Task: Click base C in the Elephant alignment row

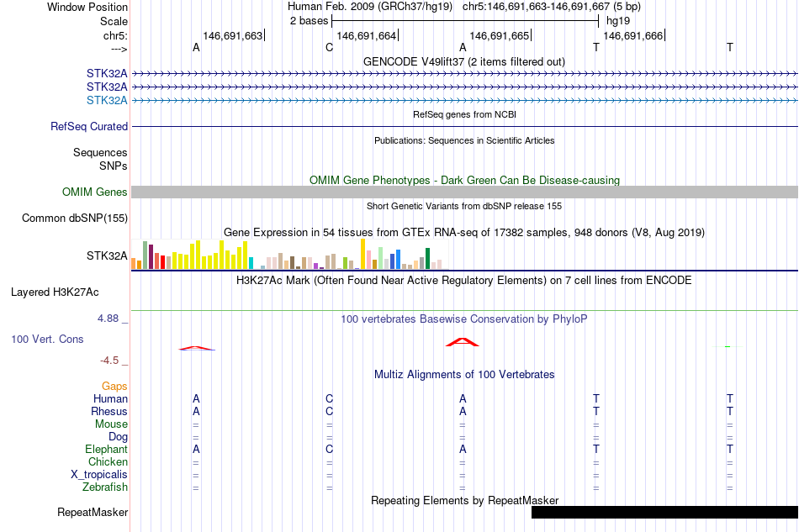Action: coord(329,449)
